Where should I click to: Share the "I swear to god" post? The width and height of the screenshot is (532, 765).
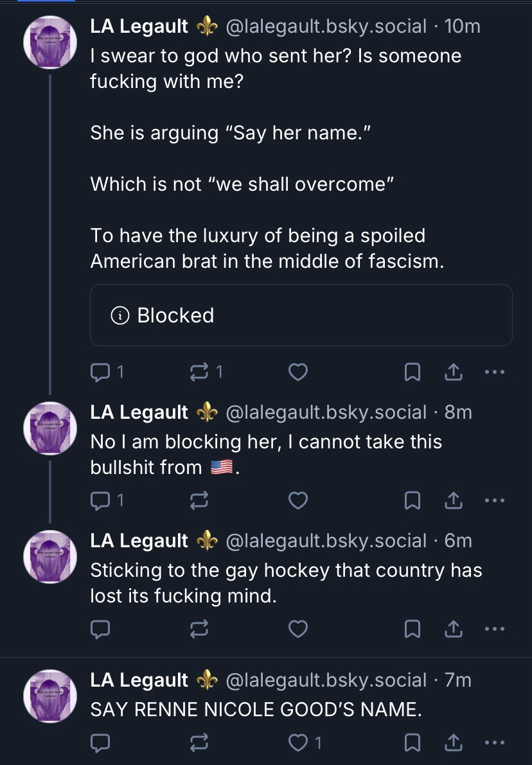(454, 372)
